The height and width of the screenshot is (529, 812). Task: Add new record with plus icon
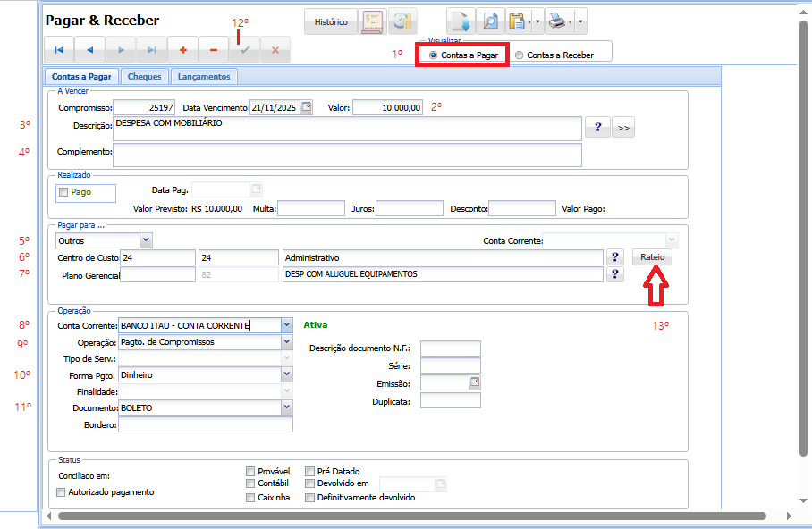(183, 50)
